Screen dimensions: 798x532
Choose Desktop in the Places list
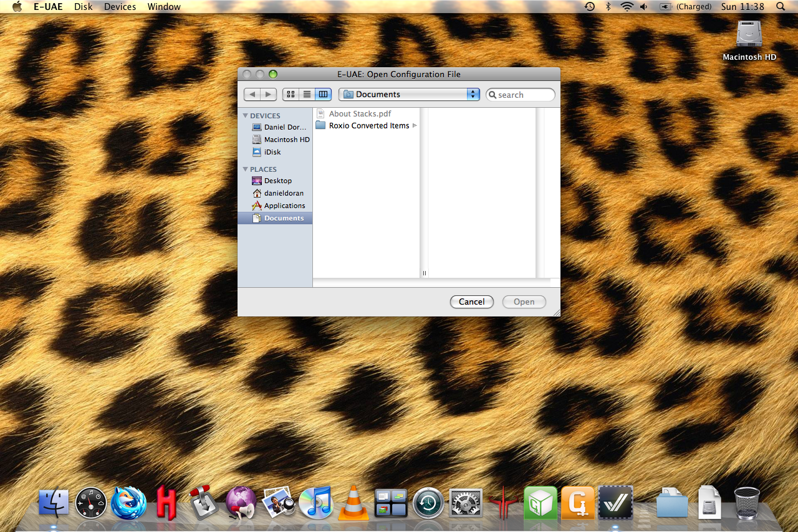(x=272, y=181)
